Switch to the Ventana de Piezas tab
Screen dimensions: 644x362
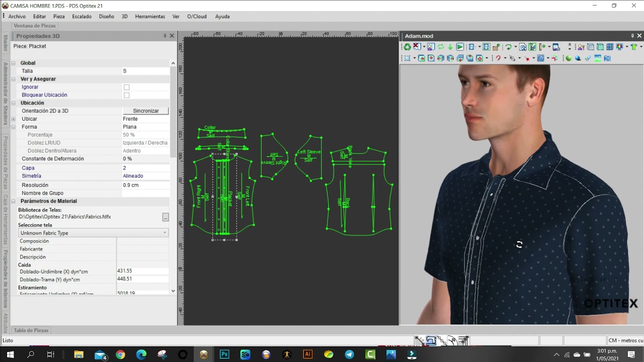[x=35, y=26]
